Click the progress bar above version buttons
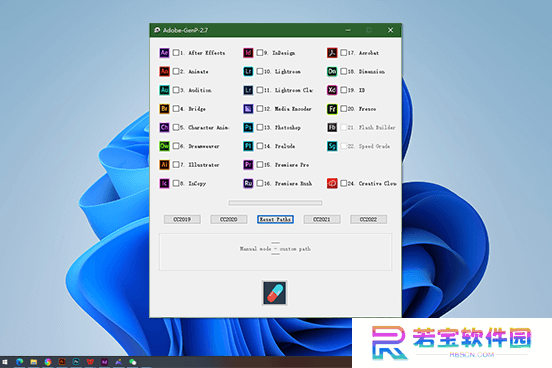 [275, 203]
